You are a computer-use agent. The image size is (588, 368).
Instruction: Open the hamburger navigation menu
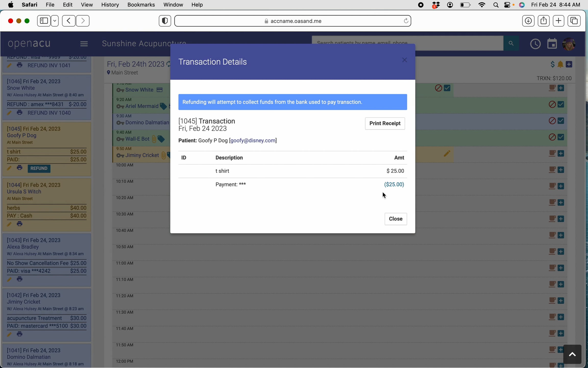[x=84, y=44]
